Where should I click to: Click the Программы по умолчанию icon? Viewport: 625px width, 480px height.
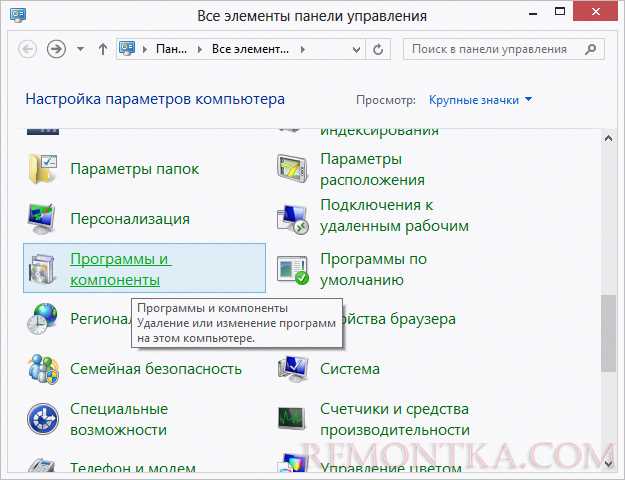[x=293, y=270]
